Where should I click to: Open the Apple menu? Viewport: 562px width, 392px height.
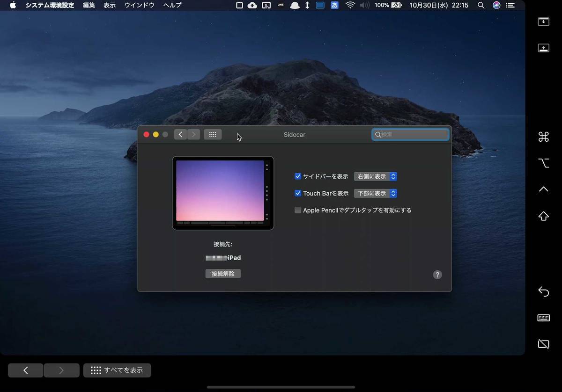tap(13, 5)
